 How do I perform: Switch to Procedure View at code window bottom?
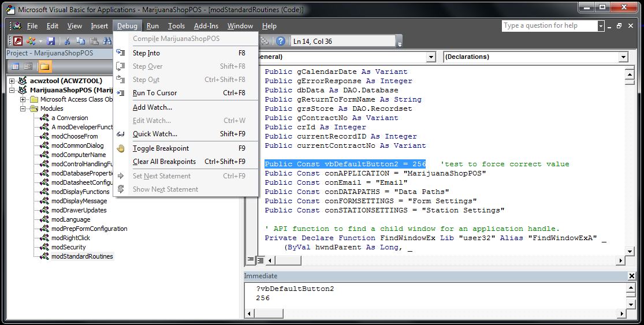click(251, 260)
